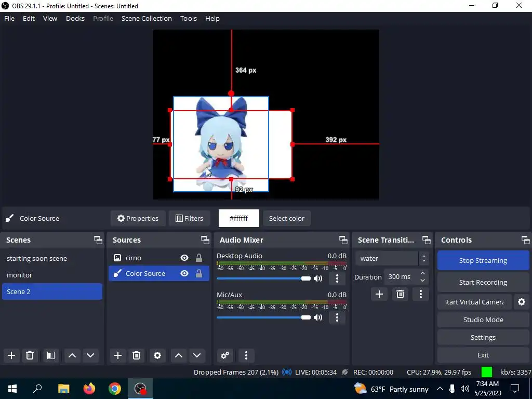Decrease transition duration with down arrow
This screenshot has width=532, height=399.
[x=422, y=281]
